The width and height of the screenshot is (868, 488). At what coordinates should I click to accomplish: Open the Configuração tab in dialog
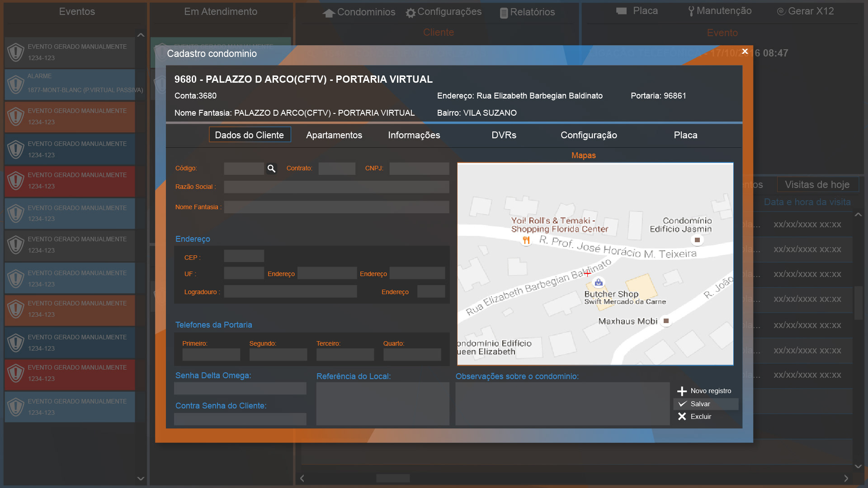[x=589, y=135]
